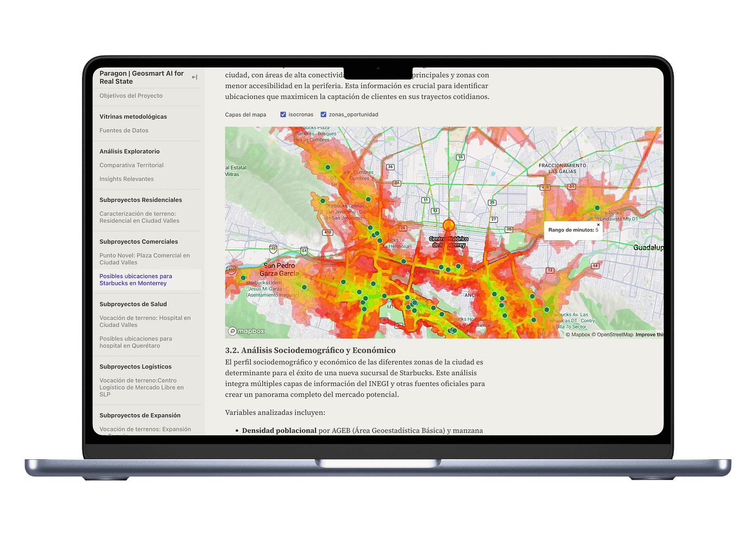Viewport: 756px width, 534px height.
Task: Click Improve this map link
Action: click(x=649, y=335)
